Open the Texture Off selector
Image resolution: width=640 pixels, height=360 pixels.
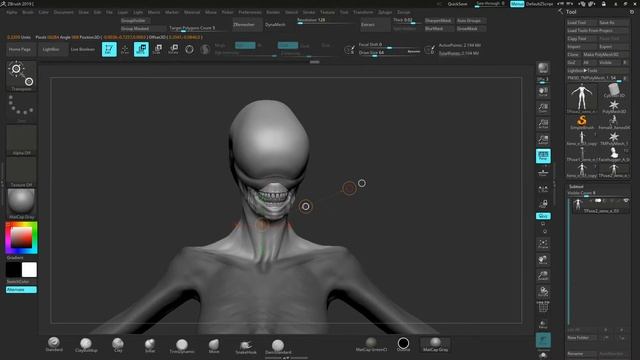coord(21,172)
